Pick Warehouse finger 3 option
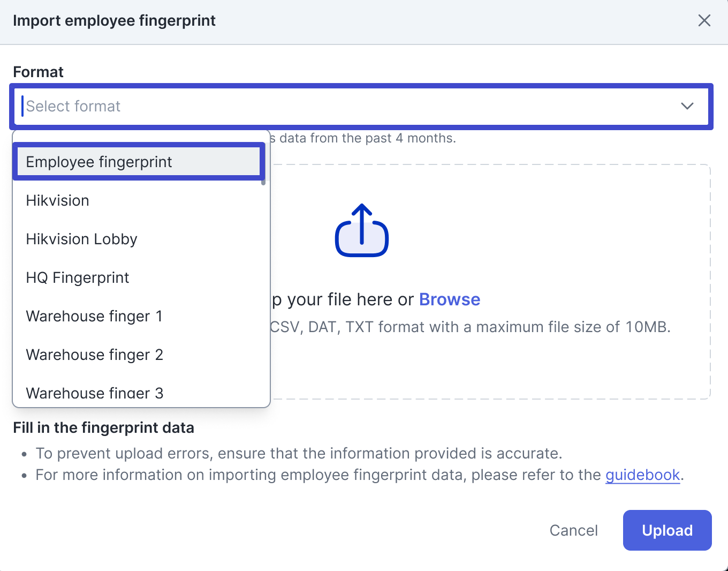The height and width of the screenshot is (571, 728). point(94,394)
